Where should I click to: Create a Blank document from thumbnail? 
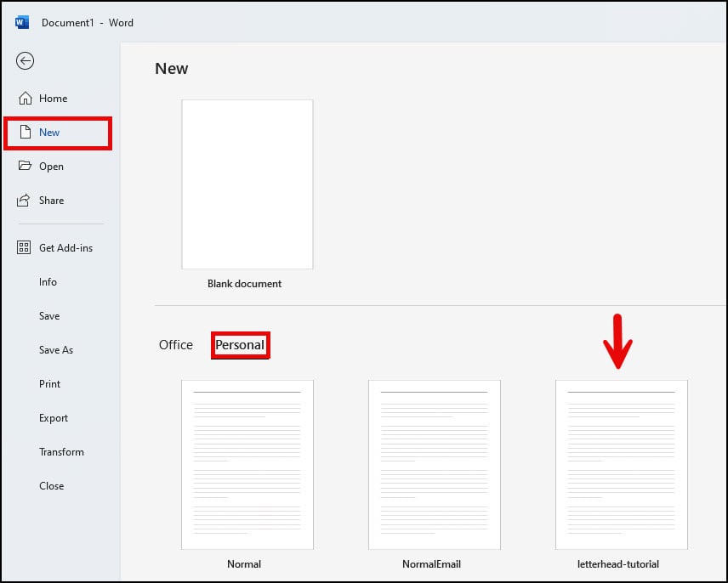click(247, 184)
